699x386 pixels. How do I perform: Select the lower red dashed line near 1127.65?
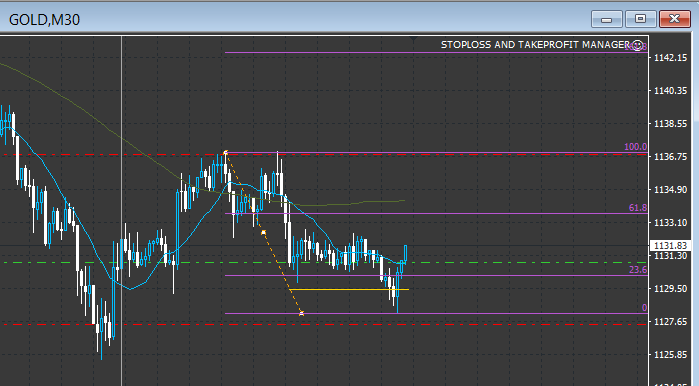point(324,324)
